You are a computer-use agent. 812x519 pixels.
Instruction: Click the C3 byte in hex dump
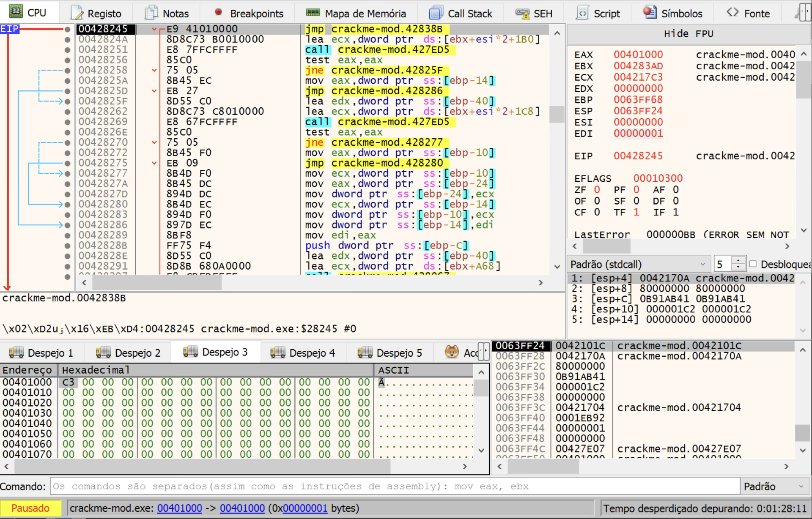coord(68,382)
